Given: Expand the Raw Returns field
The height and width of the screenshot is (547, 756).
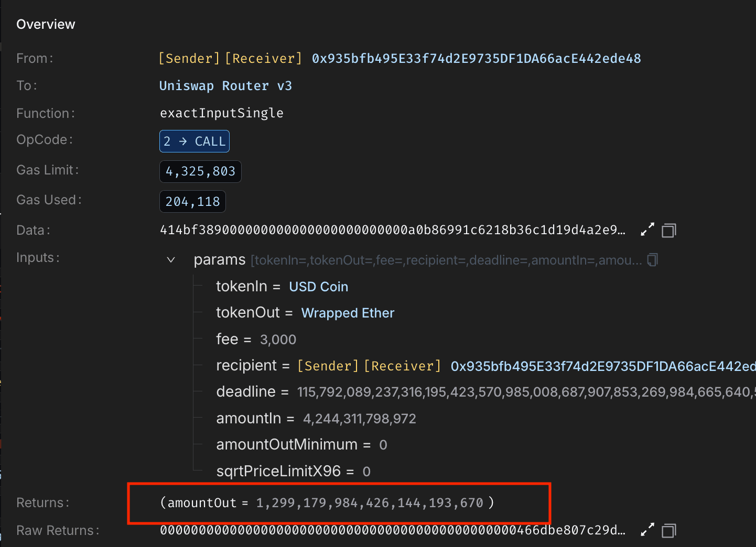Looking at the screenshot, I should tap(647, 530).
